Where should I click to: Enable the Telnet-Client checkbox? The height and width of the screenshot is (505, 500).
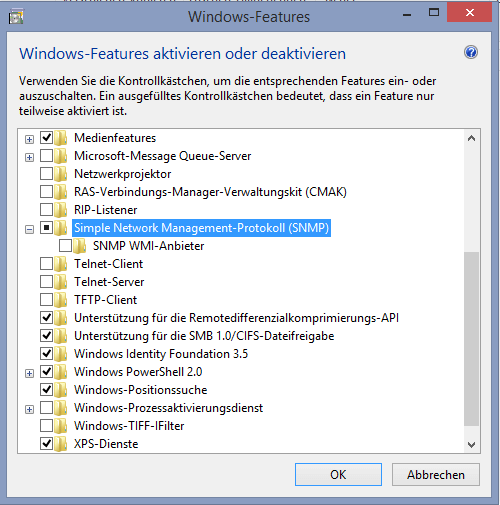(46, 263)
